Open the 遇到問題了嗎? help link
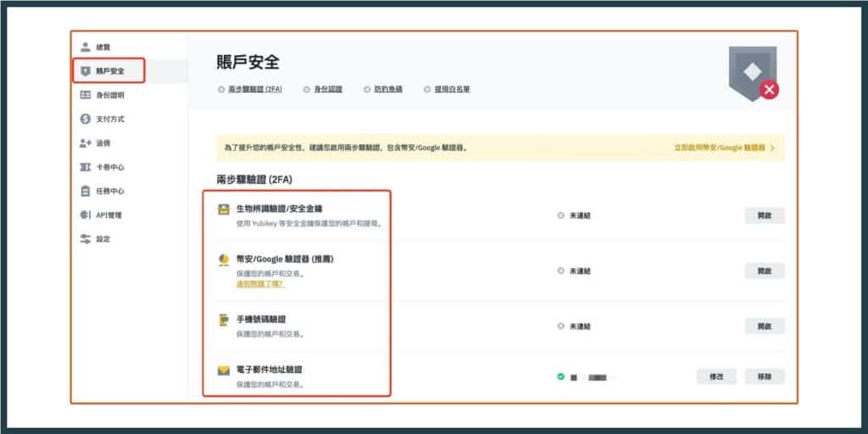868x434 pixels. (x=260, y=283)
